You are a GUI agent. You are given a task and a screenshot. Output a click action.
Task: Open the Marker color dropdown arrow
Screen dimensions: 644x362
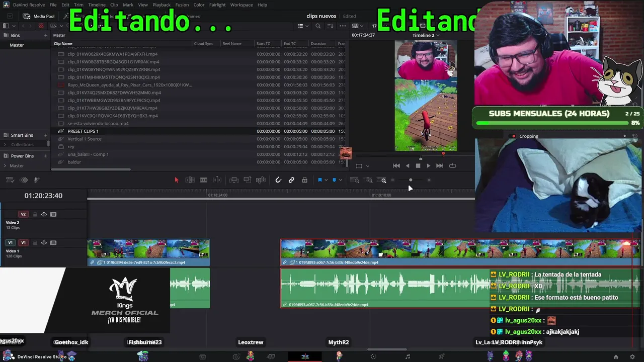pyautogui.click(x=340, y=180)
